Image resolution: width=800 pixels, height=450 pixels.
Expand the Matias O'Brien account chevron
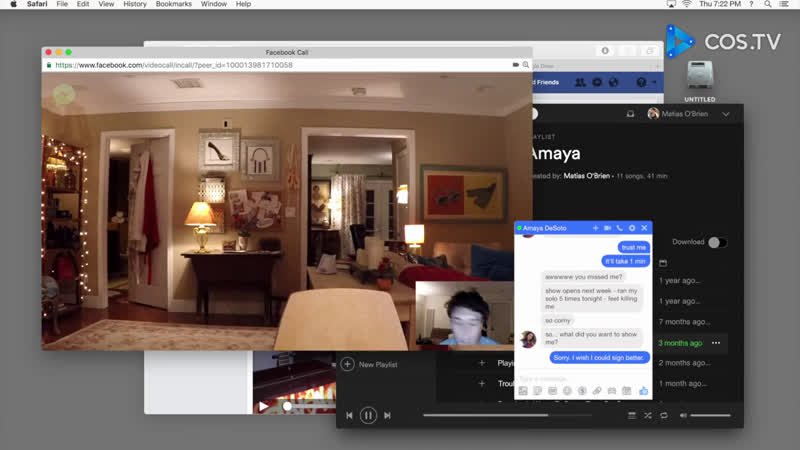pos(726,114)
